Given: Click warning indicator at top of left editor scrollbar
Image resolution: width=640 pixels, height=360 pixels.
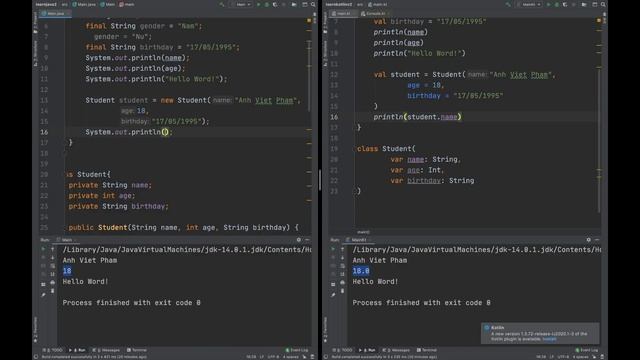Looking at the screenshot, I should click(x=309, y=20).
